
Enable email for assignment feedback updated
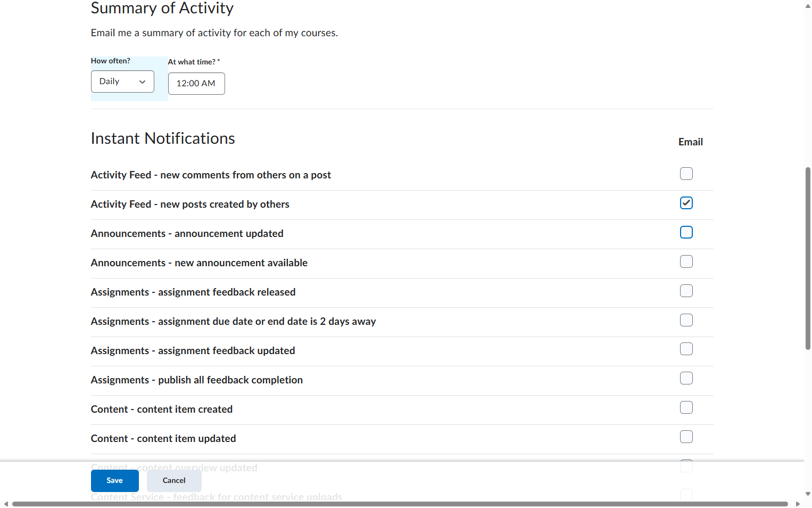686,349
